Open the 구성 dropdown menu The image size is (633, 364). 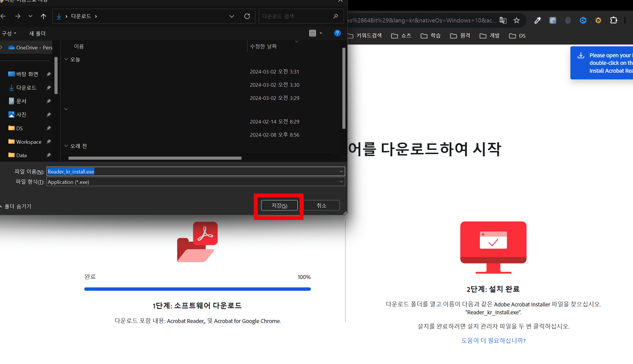[9, 33]
